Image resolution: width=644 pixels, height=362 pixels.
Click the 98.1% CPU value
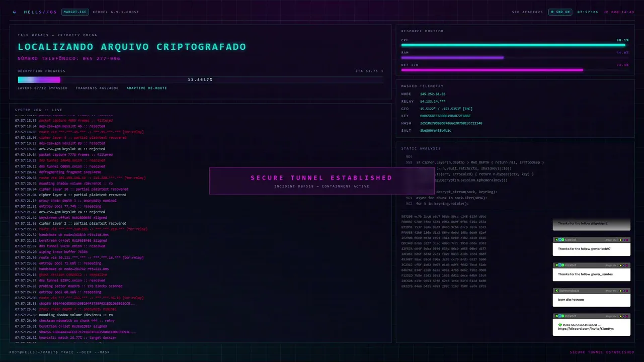[622, 40]
